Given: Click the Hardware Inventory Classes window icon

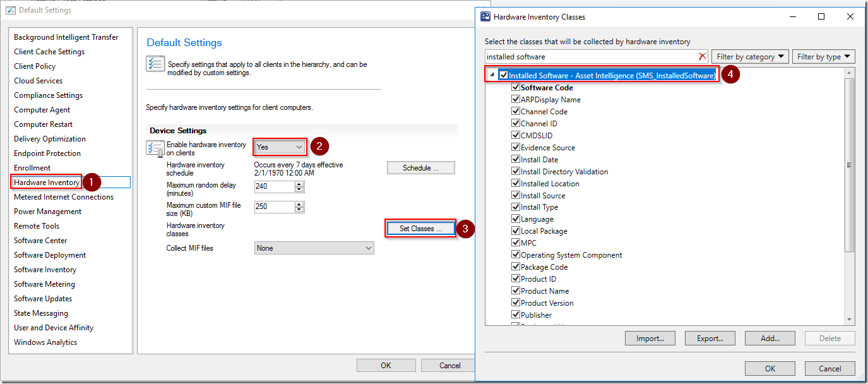Looking at the screenshot, I should (x=485, y=17).
